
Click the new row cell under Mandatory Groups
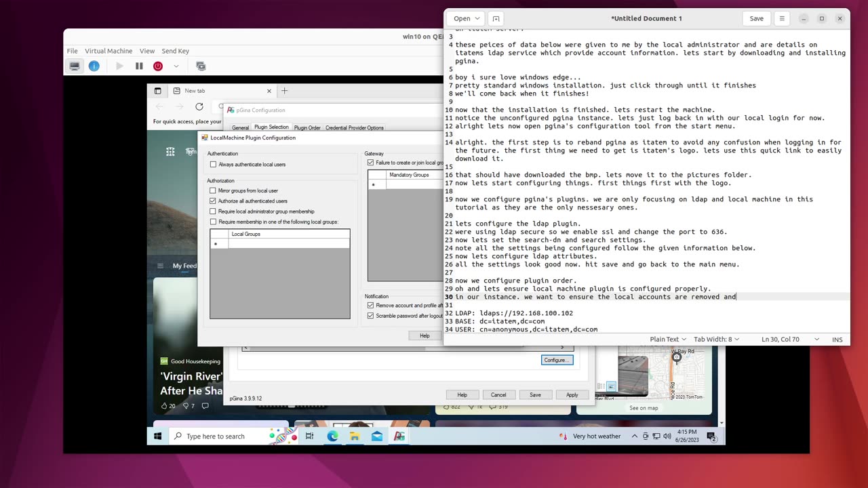point(414,184)
